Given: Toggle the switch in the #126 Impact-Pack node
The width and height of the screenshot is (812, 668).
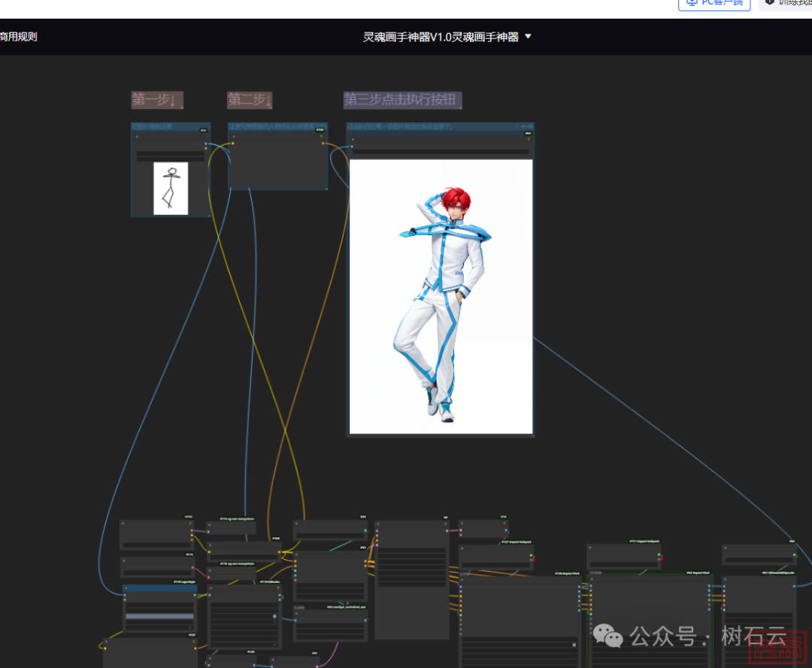Looking at the screenshot, I should pos(574,645).
